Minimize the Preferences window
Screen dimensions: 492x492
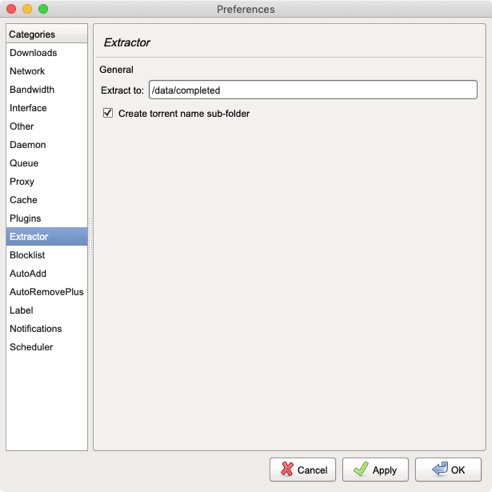pos(27,9)
